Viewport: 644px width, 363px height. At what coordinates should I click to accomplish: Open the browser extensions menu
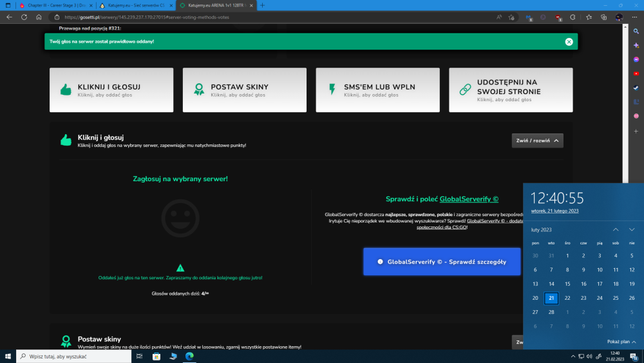click(573, 17)
